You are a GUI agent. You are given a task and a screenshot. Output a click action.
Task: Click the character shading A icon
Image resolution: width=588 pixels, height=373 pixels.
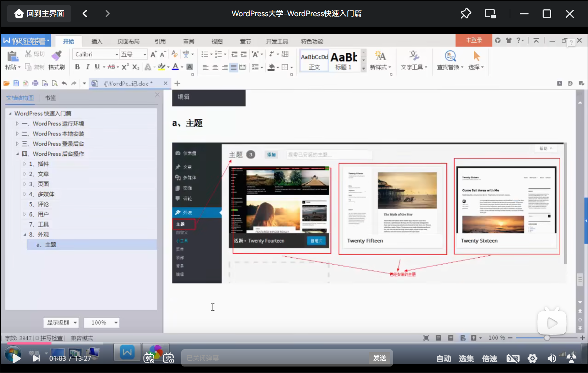click(x=190, y=67)
